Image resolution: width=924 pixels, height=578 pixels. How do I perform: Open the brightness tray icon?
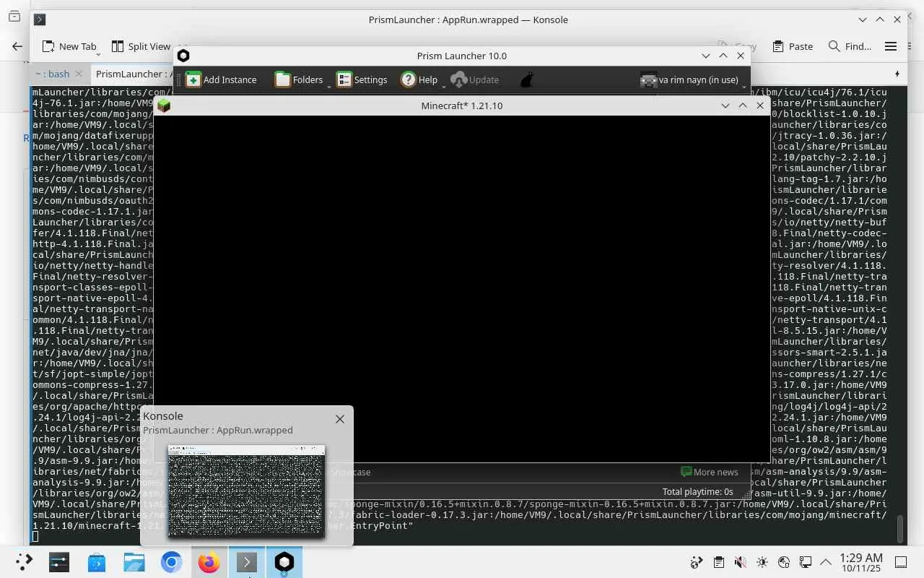pyautogui.click(x=762, y=562)
